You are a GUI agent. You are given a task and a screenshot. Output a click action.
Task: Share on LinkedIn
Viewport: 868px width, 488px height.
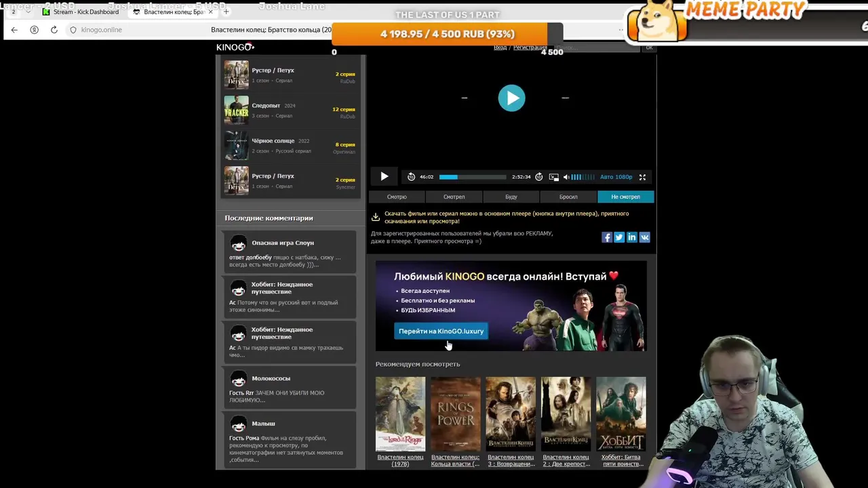(632, 237)
